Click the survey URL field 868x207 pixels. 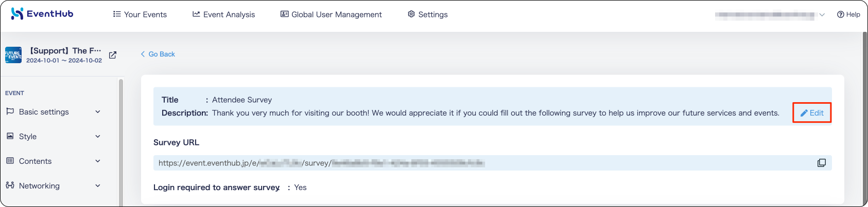[492, 163]
